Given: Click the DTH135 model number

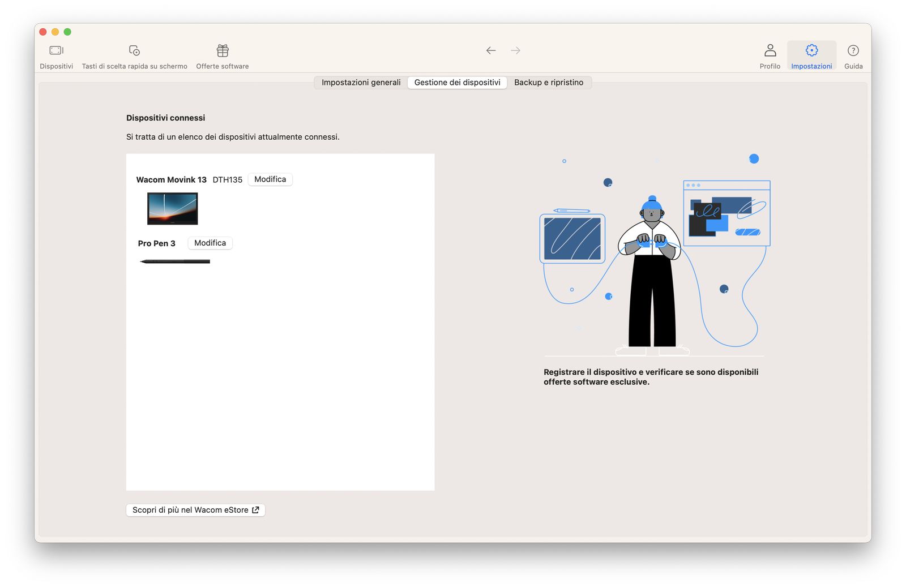Looking at the screenshot, I should pyautogui.click(x=228, y=180).
